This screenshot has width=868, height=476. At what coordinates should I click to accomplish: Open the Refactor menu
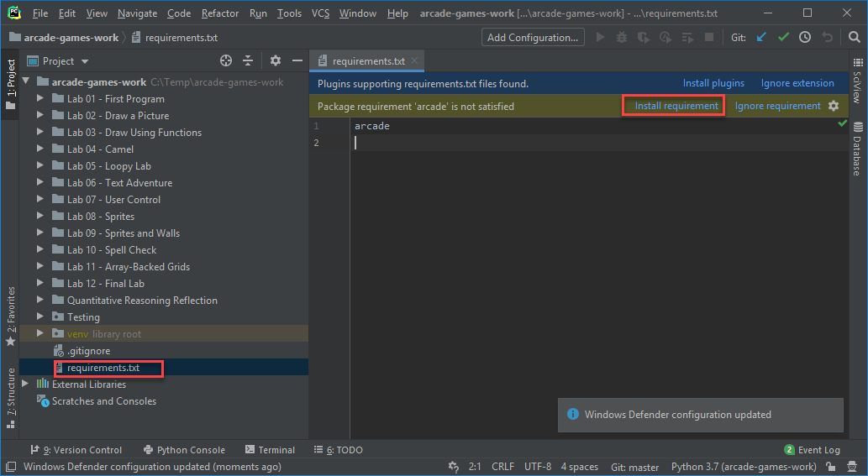(x=220, y=13)
